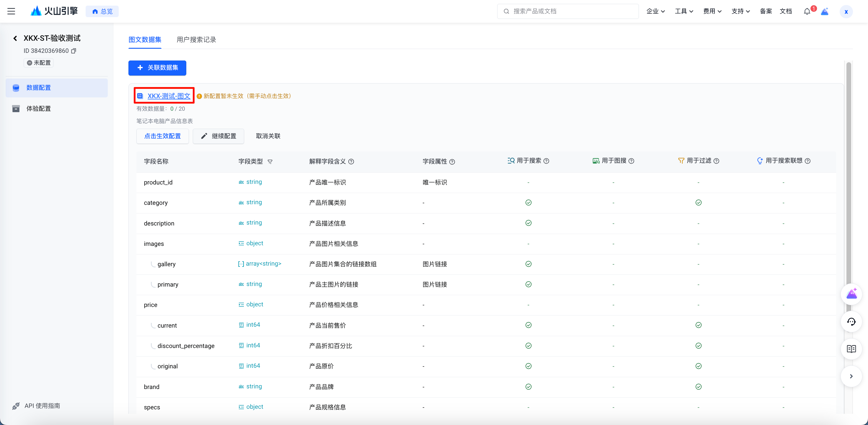Open 体验配置 in the sidebar
This screenshot has width=868, height=425.
click(x=38, y=108)
